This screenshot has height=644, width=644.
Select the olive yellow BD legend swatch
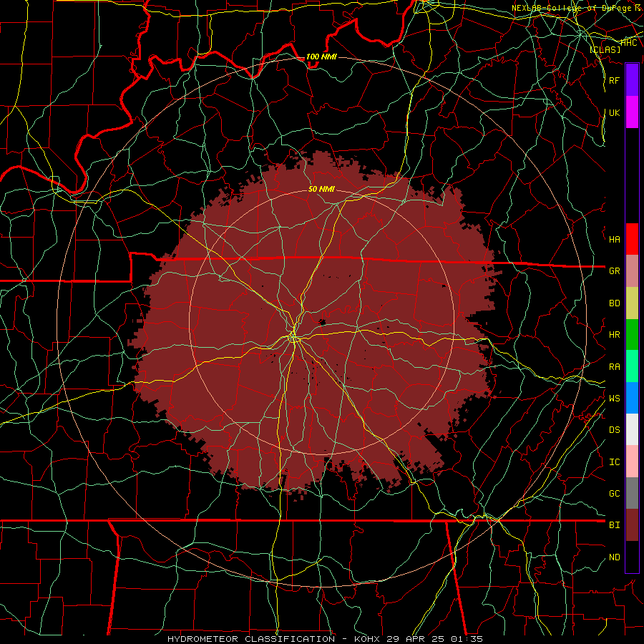632,303
